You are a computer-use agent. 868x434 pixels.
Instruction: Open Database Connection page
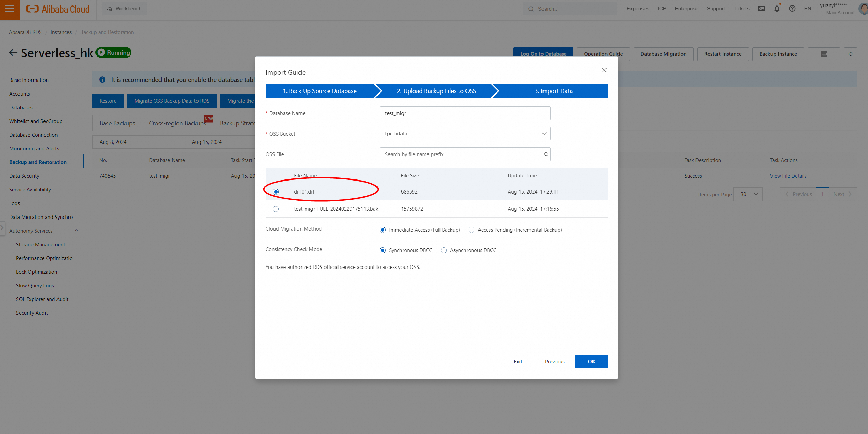pos(33,135)
